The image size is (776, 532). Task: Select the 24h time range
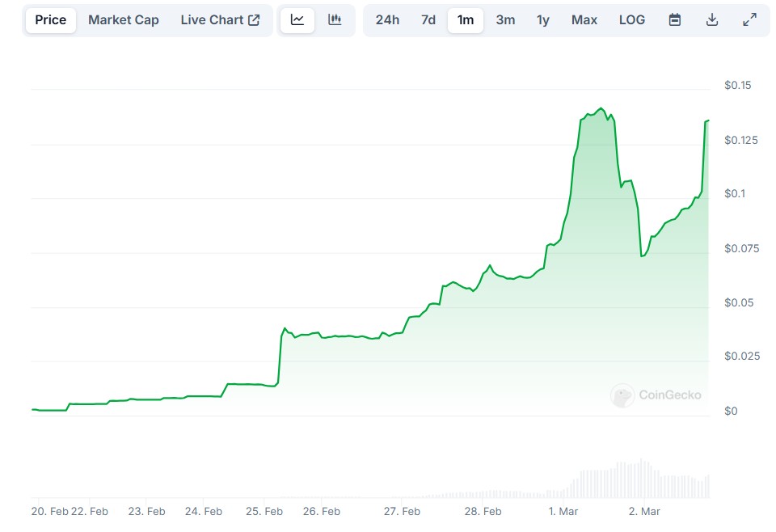point(387,20)
